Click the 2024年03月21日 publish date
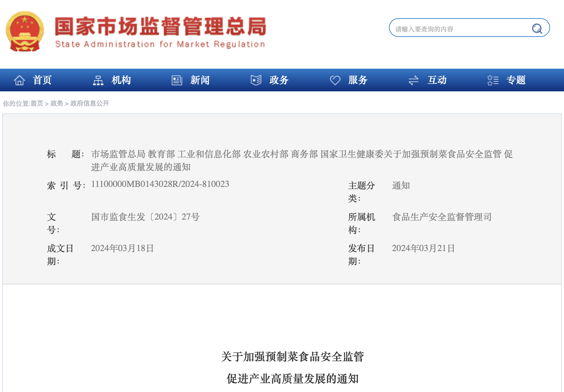The width and height of the screenshot is (564, 392). click(423, 248)
